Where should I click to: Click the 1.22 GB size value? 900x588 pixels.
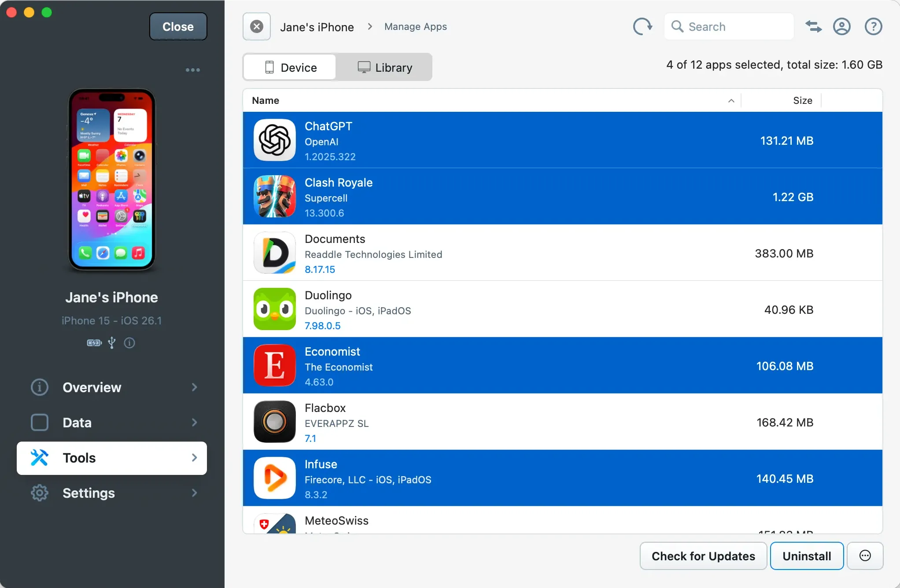pos(793,197)
